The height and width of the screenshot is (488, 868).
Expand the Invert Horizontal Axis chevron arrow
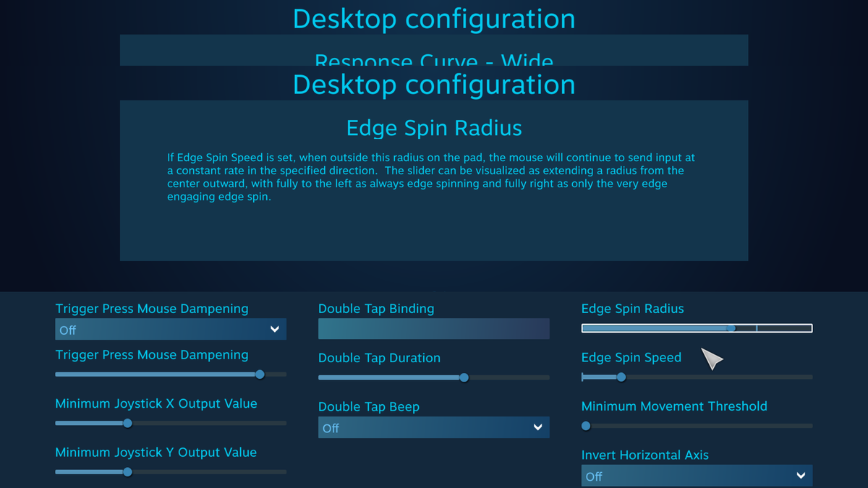coord(801,476)
